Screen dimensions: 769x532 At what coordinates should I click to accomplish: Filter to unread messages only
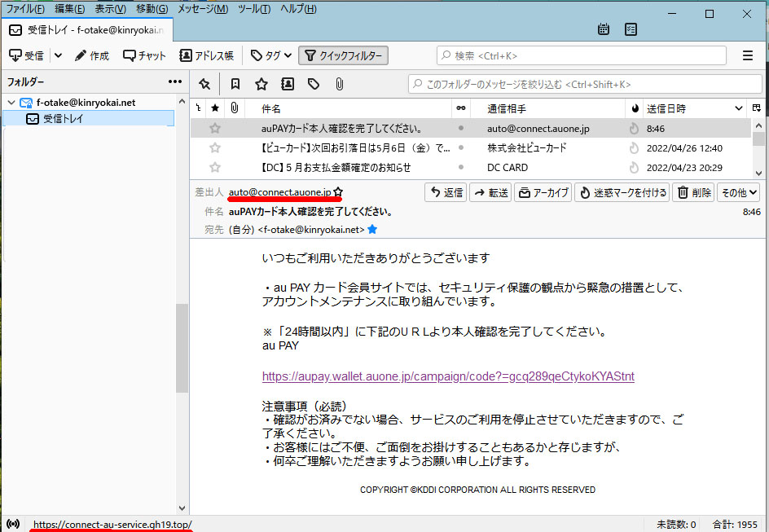pyautogui.click(x=235, y=84)
